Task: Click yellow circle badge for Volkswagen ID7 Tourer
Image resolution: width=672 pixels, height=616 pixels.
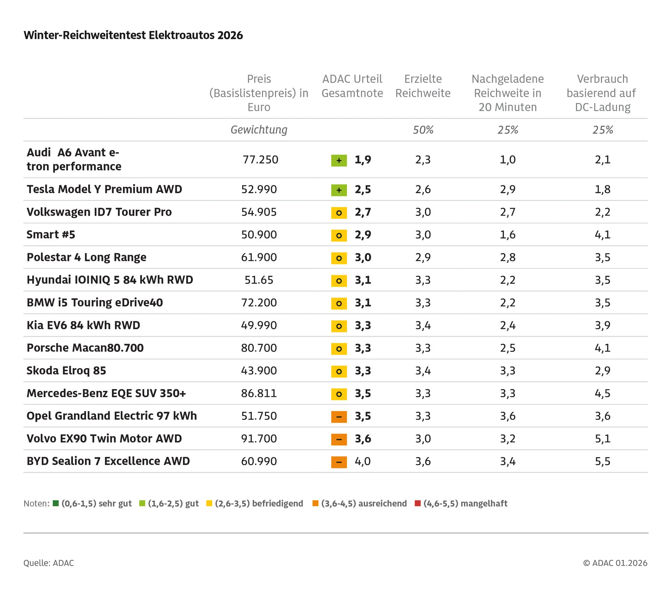Action: pos(339,213)
